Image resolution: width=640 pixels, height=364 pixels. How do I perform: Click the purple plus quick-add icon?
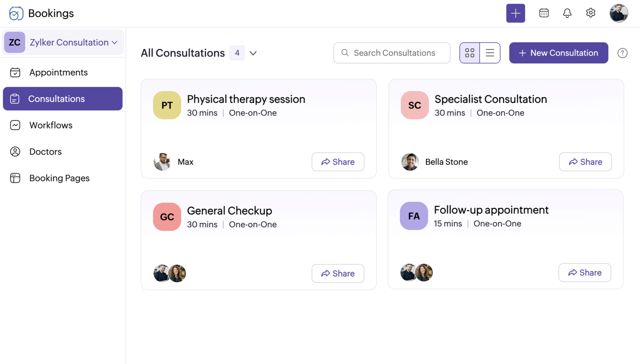pyautogui.click(x=515, y=13)
